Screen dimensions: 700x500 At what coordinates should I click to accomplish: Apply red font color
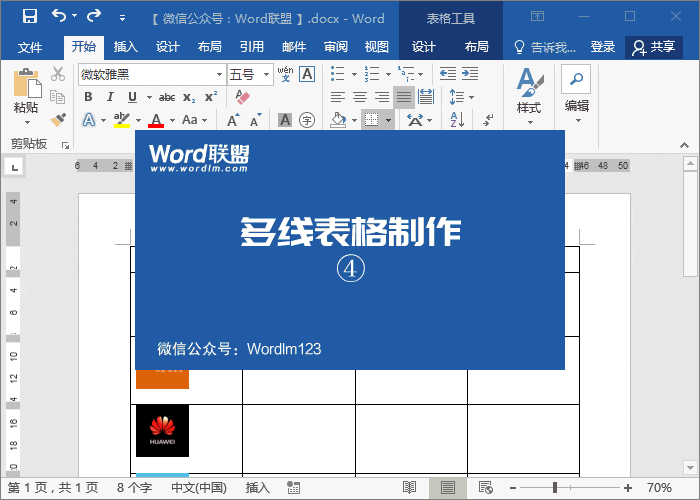pyautogui.click(x=156, y=120)
